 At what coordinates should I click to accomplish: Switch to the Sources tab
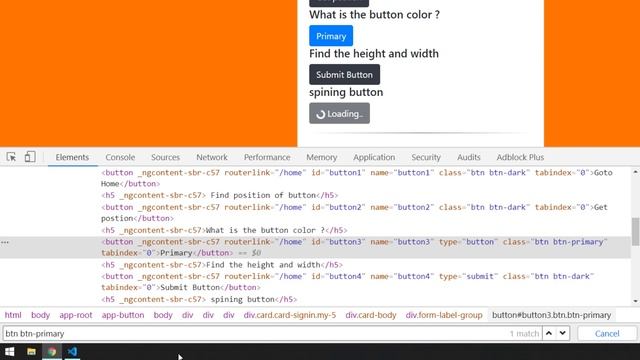[165, 157]
